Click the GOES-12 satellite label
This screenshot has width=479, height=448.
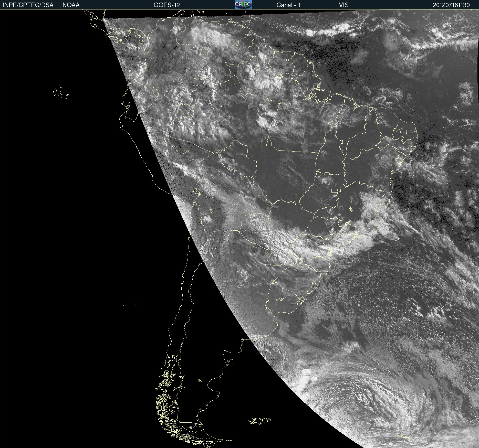tap(167, 5)
